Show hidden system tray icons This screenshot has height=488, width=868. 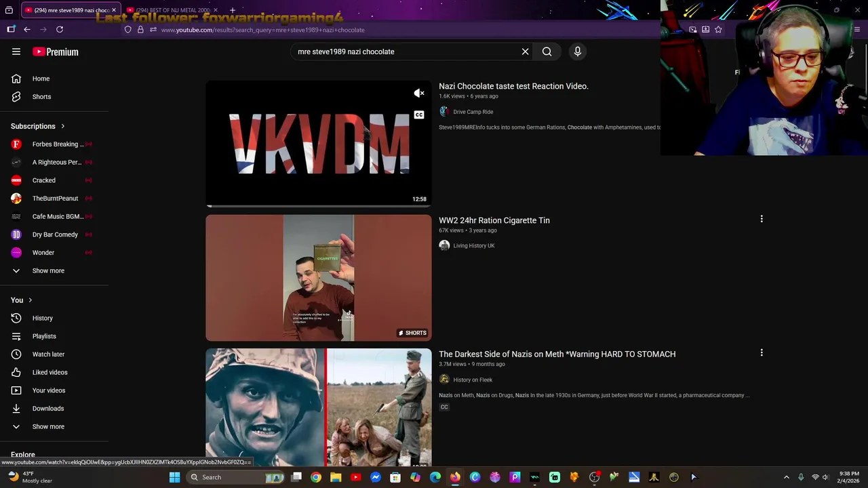[x=787, y=477]
